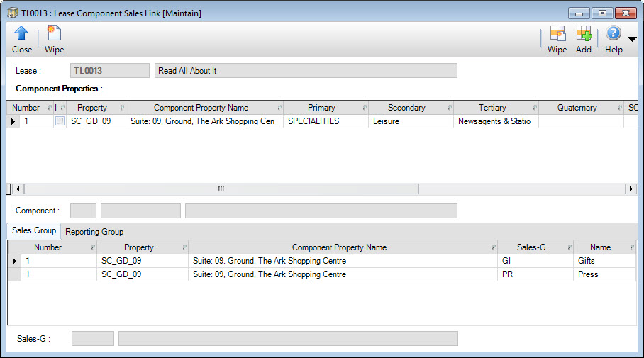This screenshot has height=358, width=644.
Task: Click Component Property Name header in upper grid
Action: point(201,108)
